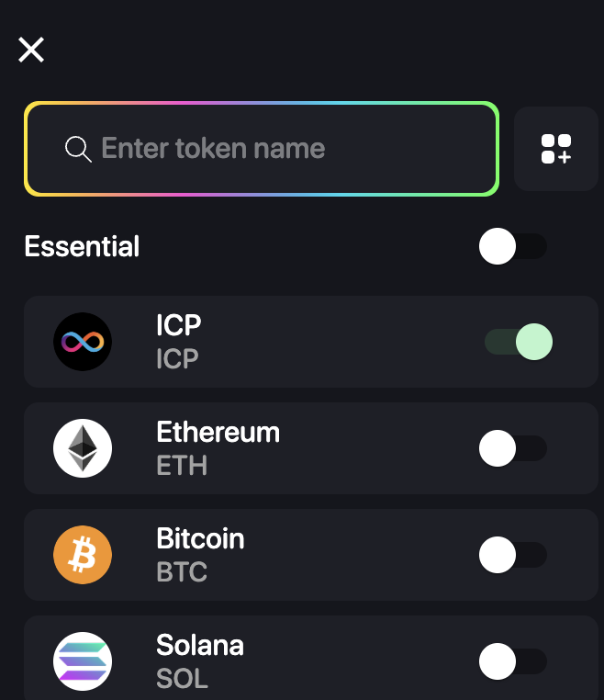604x700 pixels.
Task: Enable the Solana token toggle
Action: pyautogui.click(x=512, y=661)
